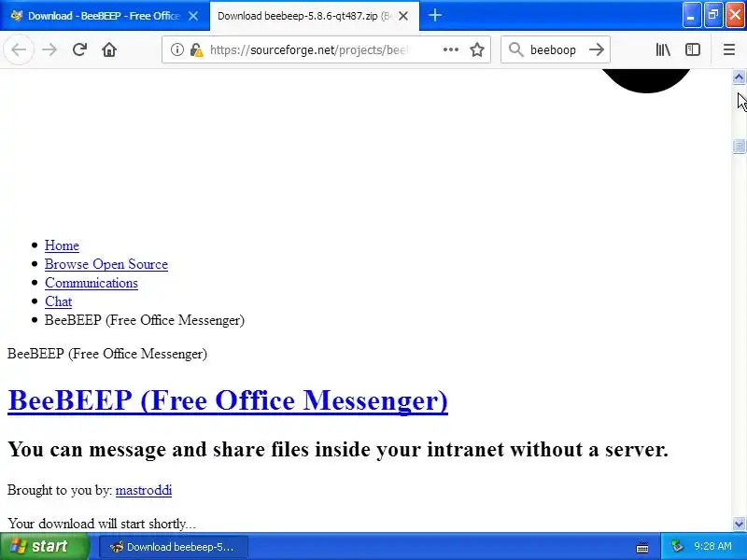
Task: Open the Firefox hamburger menu
Action: point(729,49)
